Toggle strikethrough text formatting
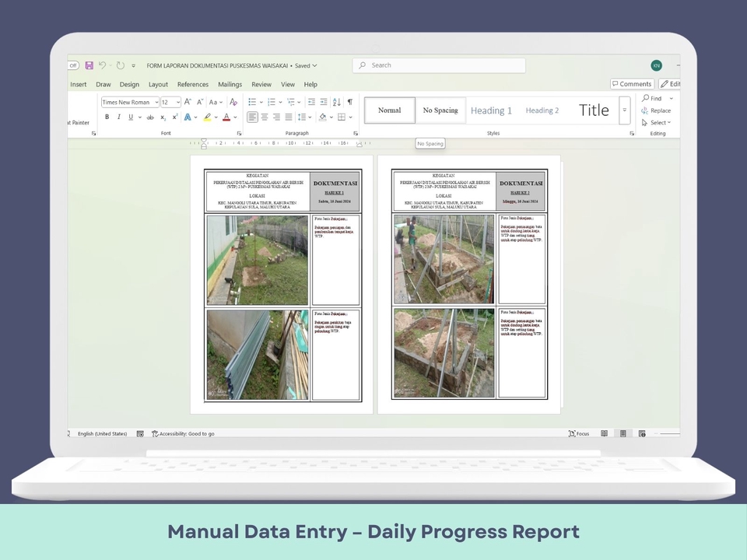Viewport: 747px width, 560px height. (150, 117)
